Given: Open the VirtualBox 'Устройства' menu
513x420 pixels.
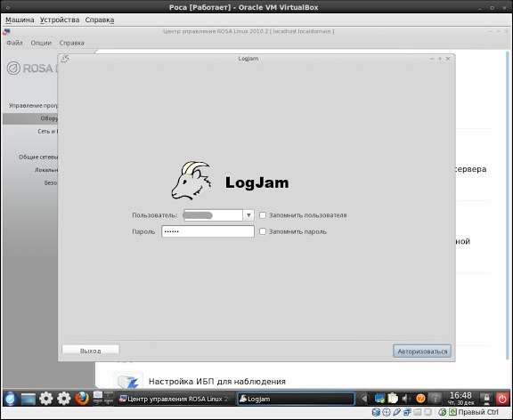Looking at the screenshot, I should pyautogui.click(x=60, y=20).
